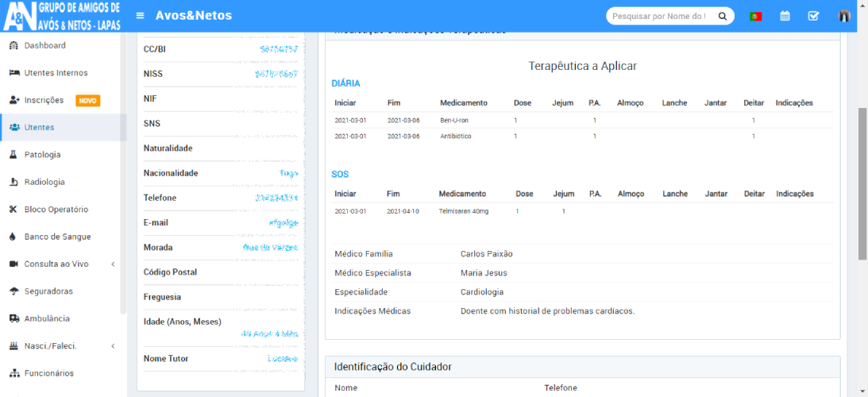Click the A&N logo in top corner

62,16
